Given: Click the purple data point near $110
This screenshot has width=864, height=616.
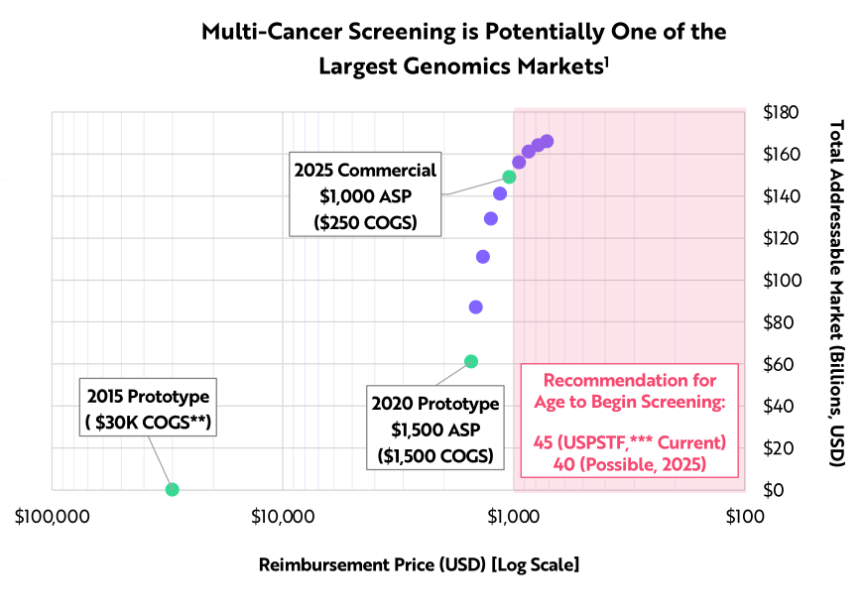Looking at the screenshot, I should pos(483,257).
